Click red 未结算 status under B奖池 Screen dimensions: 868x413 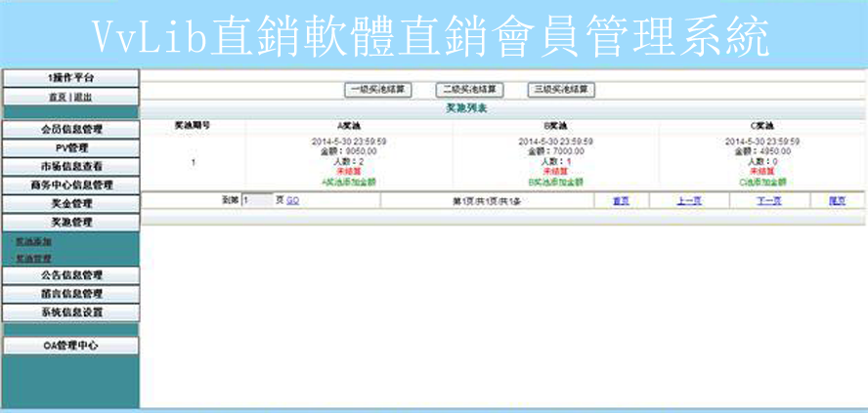tap(556, 172)
